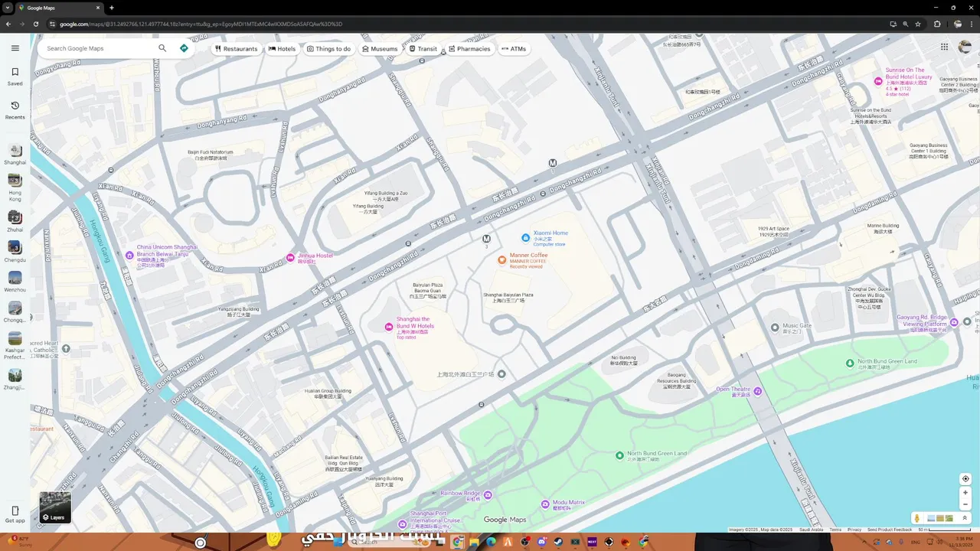This screenshot has width=980, height=551.
Task: Open Chrome zoom indicator in address bar
Action: coord(906,24)
